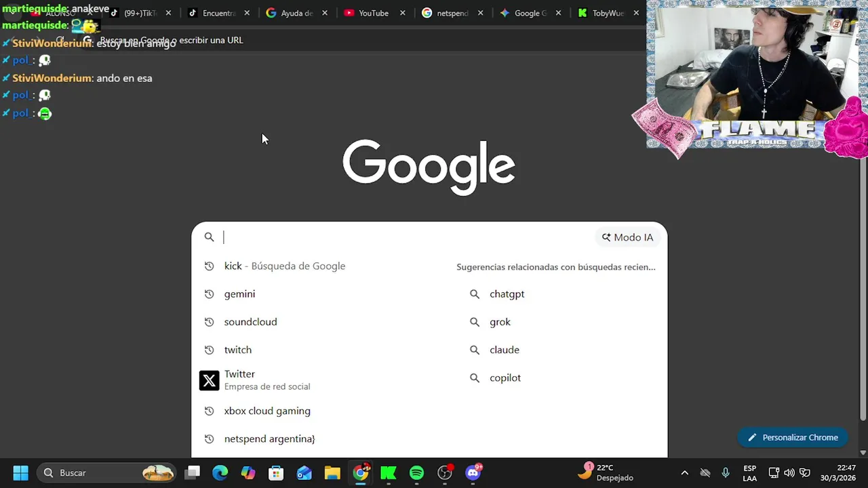The height and width of the screenshot is (488, 868).
Task: Open Task View on the taskbar
Action: [193, 472]
